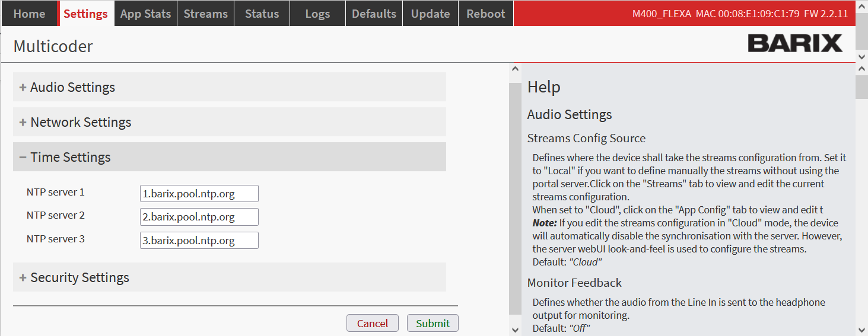The height and width of the screenshot is (336, 868).
Task: Expand the Audio Settings section
Action: [x=72, y=88]
